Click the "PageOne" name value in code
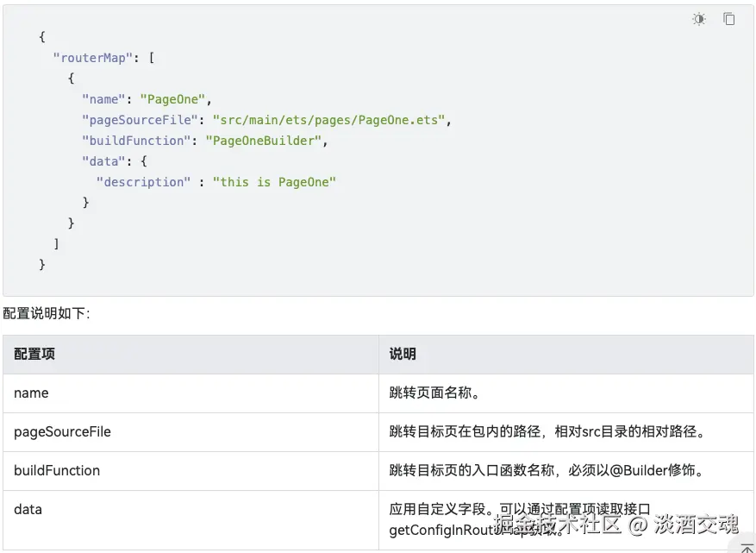Image resolution: width=756 pixels, height=553 pixels. [x=172, y=99]
